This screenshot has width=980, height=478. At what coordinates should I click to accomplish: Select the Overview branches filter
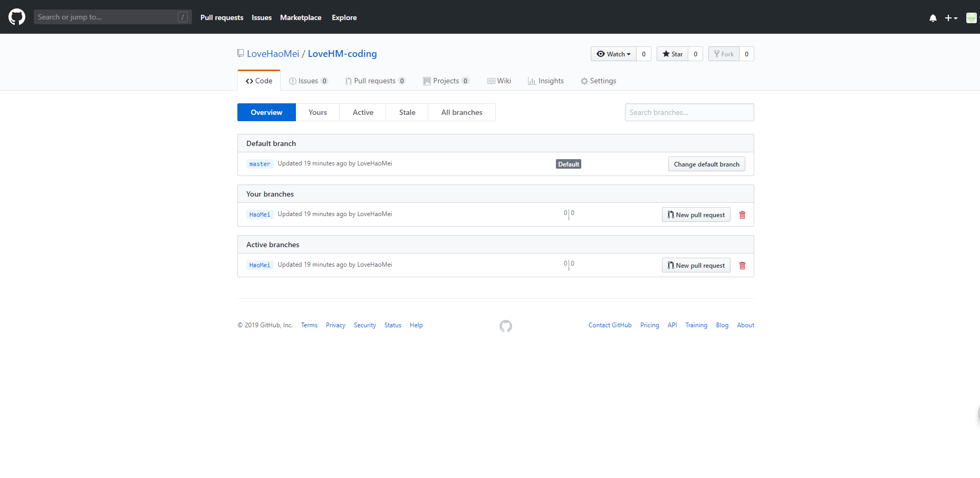click(x=266, y=112)
